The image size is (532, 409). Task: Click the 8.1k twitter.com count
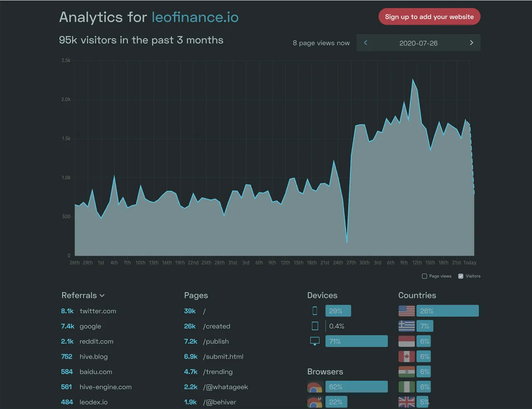coord(67,311)
